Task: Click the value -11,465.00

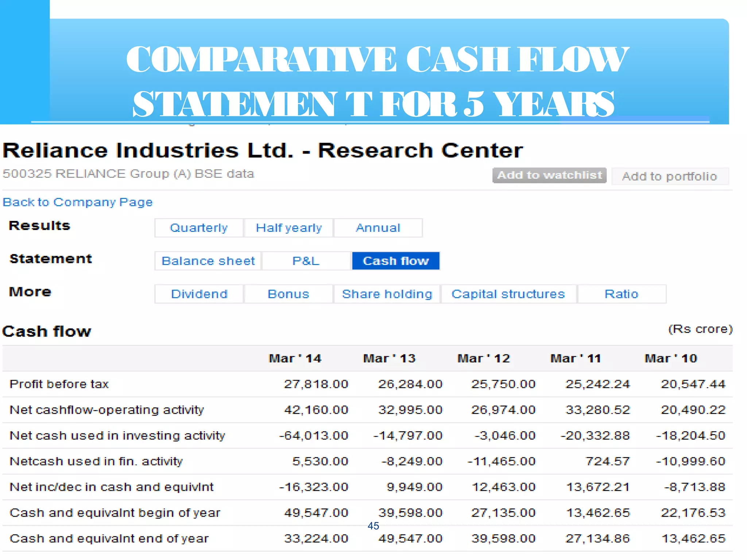Action: [x=502, y=461]
